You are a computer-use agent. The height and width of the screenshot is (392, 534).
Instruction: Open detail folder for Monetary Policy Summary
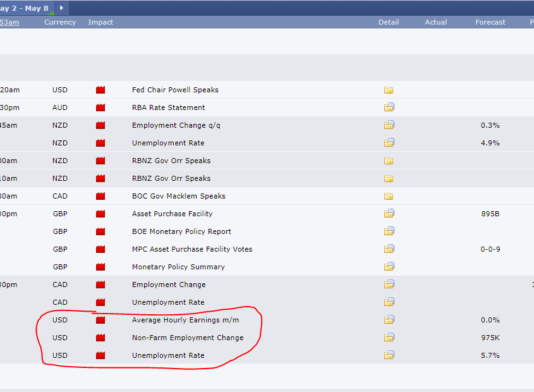389,267
